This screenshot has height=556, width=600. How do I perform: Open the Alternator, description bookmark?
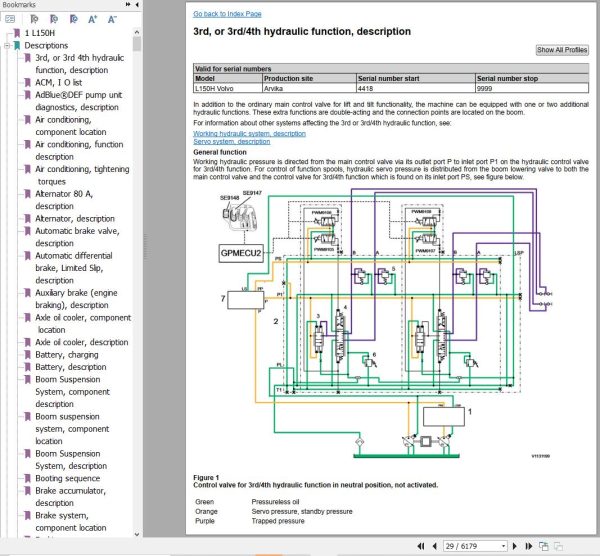click(x=75, y=218)
